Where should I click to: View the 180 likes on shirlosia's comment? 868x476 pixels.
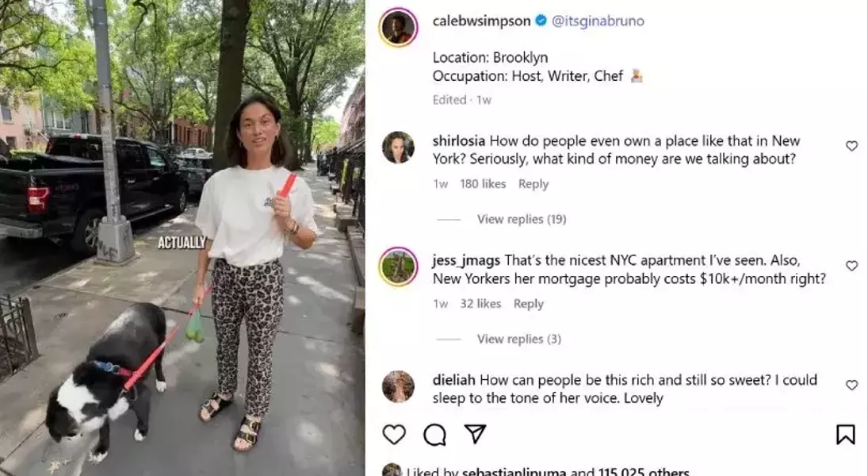[x=483, y=184]
